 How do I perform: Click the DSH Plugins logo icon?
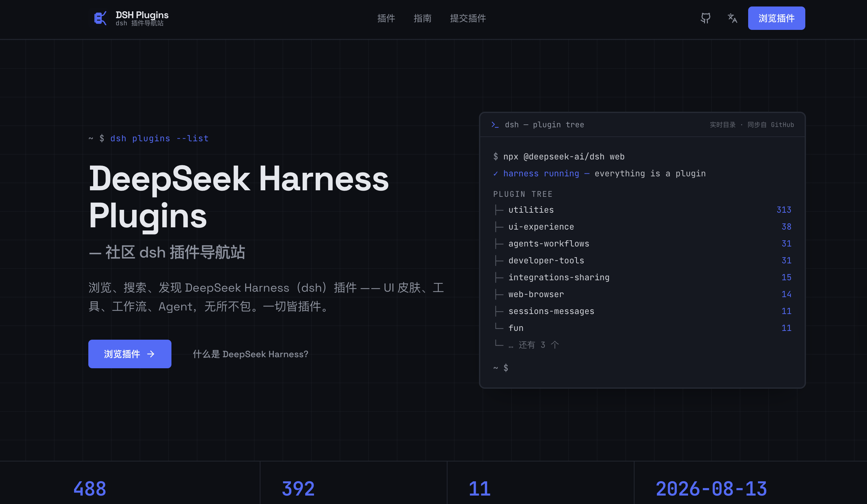tap(100, 18)
